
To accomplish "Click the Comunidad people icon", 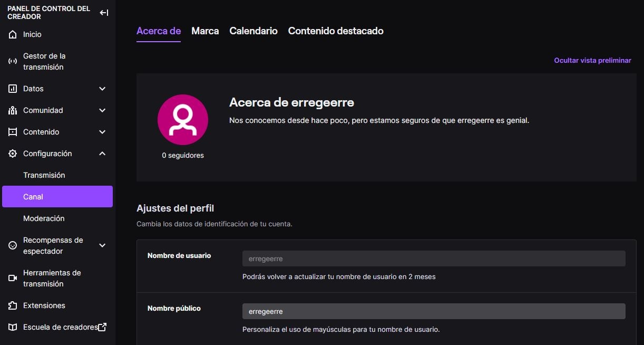I will pyautogui.click(x=13, y=110).
